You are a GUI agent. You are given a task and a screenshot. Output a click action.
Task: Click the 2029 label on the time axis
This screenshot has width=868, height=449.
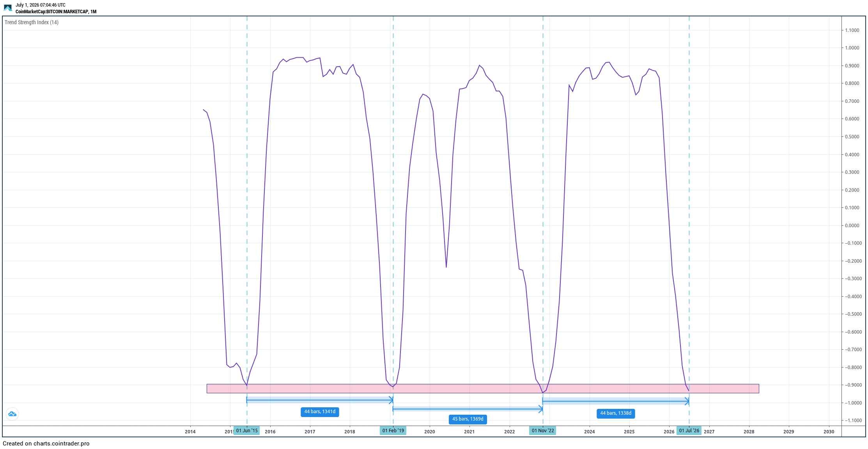point(789,432)
